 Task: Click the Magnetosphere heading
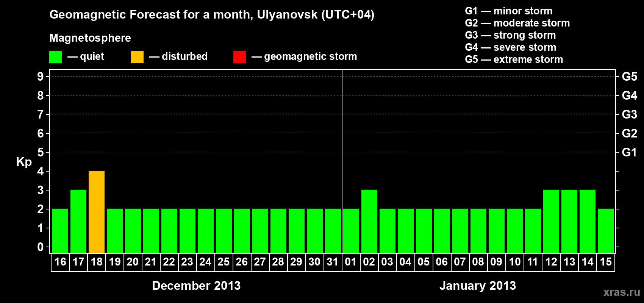click(x=90, y=38)
